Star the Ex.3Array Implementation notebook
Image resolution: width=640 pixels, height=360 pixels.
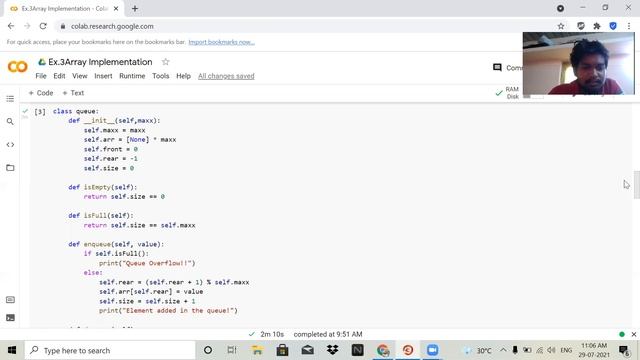pos(165,62)
